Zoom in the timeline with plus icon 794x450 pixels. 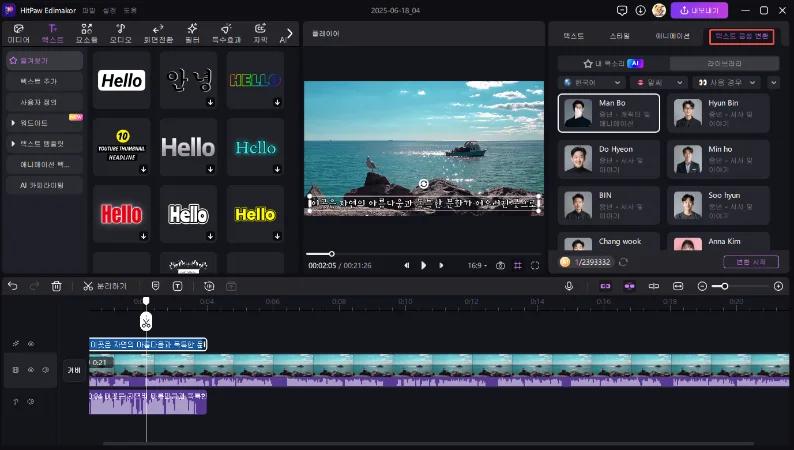778,287
